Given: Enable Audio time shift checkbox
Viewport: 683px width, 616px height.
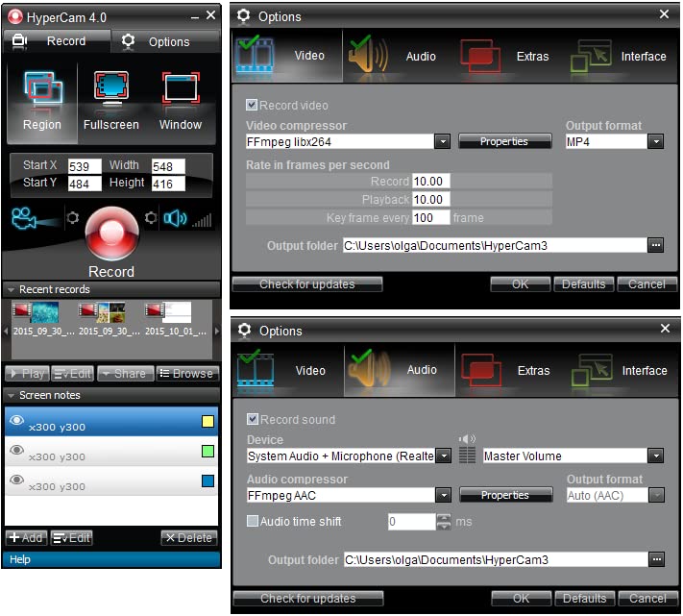Looking at the screenshot, I should [x=253, y=521].
